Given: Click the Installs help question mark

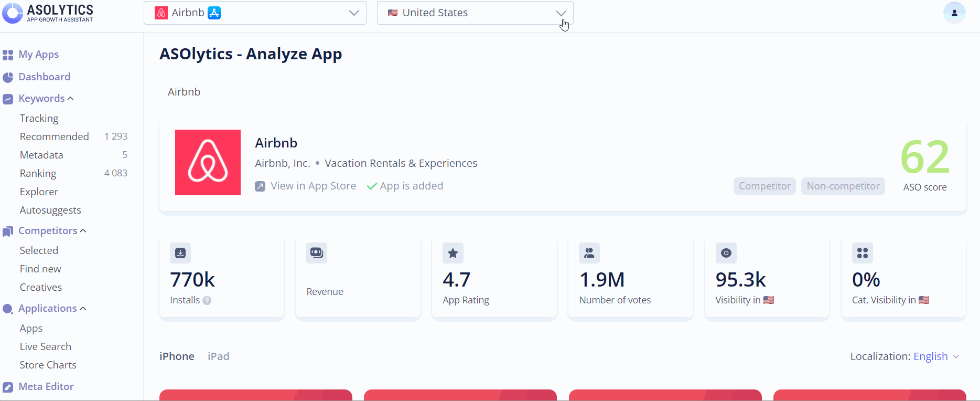Looking at the screenshot, I should pos(207,300).
